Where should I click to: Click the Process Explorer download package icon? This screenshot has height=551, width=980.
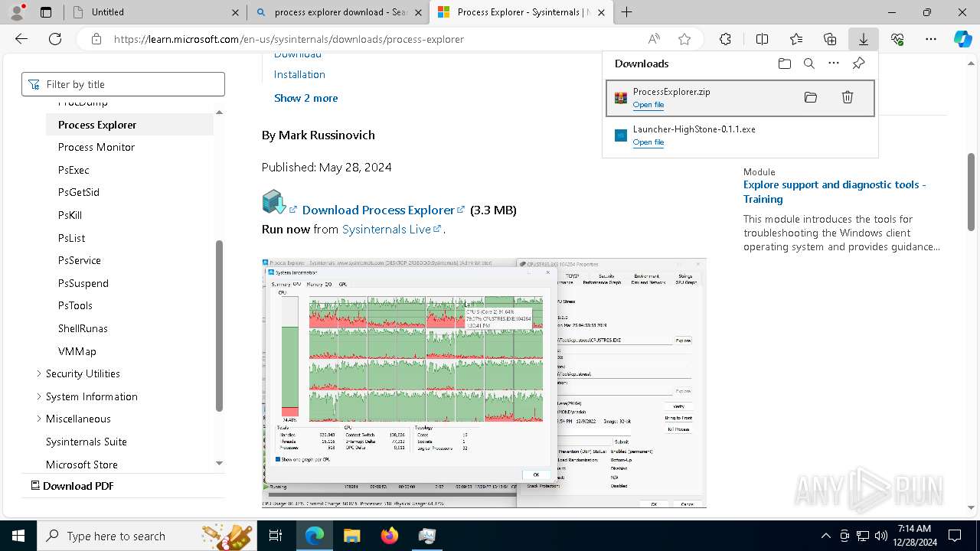click(273, 203)
